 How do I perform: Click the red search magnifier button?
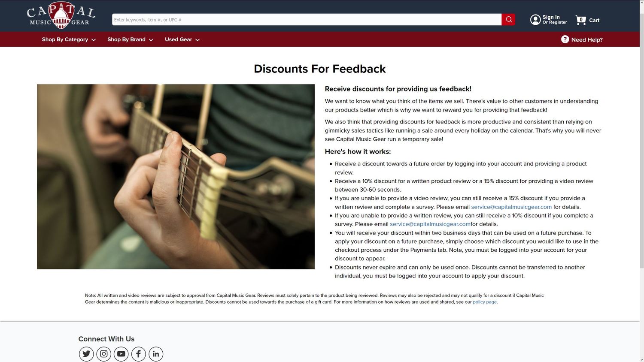click(508, 19)
